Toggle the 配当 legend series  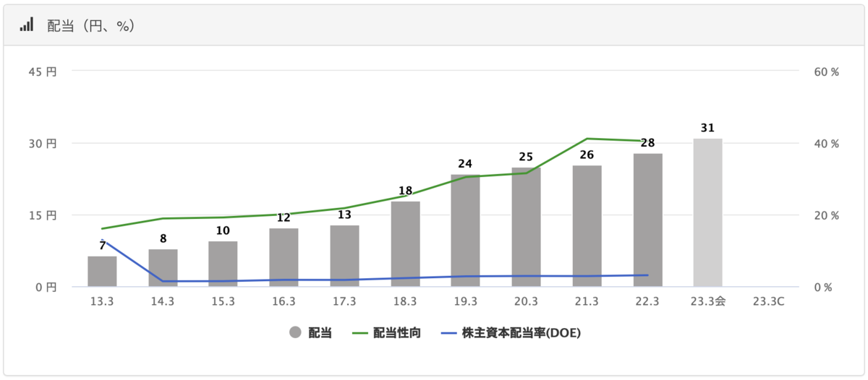point(310,332)
